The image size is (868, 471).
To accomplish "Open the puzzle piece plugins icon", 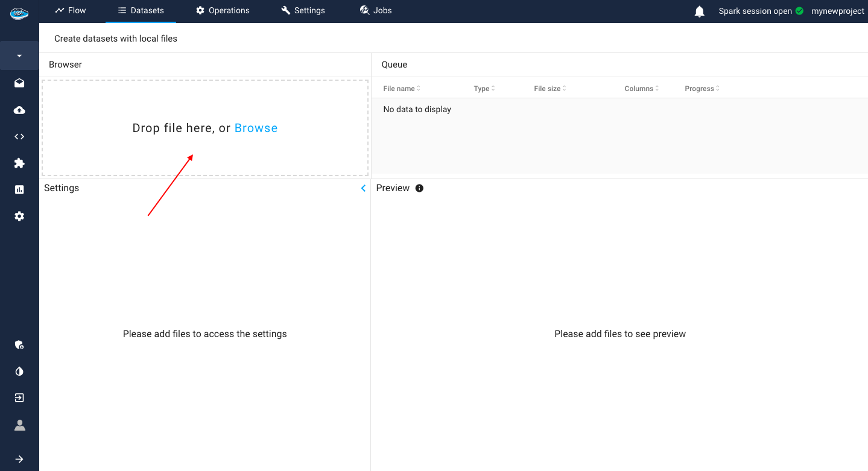I will pyautogui.click(x=19, y=163).
